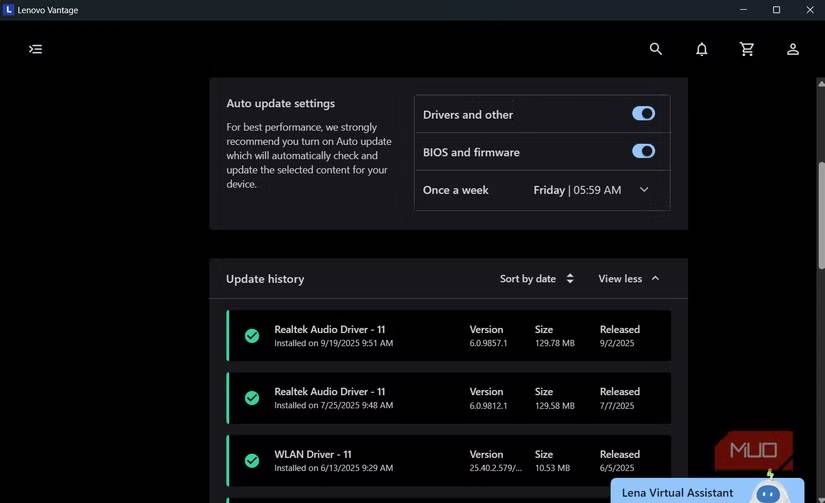Image resolution: width=825 pixels, height=503 pixels.
Task: Click size 129.58 MB
Action: 555,406
